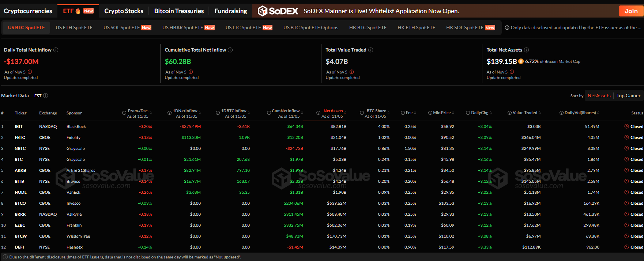This screenshot has height=261, width=644.
Task: Sort by NetAssets toggle option
Action: 599,96
